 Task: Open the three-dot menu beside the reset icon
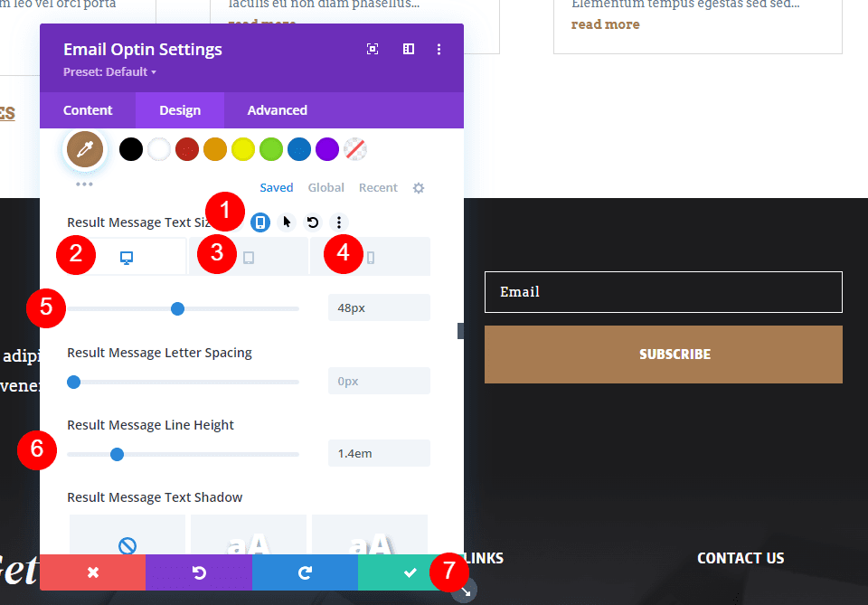point(338,222)
